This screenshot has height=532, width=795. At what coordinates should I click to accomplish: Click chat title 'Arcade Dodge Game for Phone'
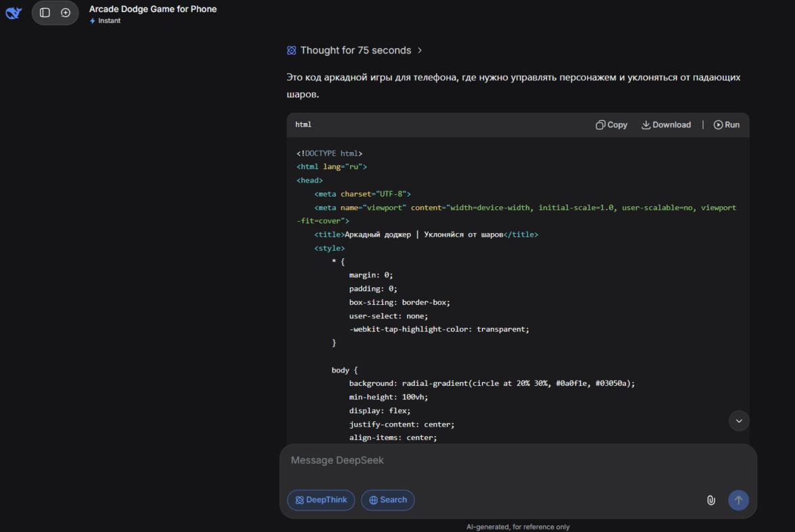[153, 9]
